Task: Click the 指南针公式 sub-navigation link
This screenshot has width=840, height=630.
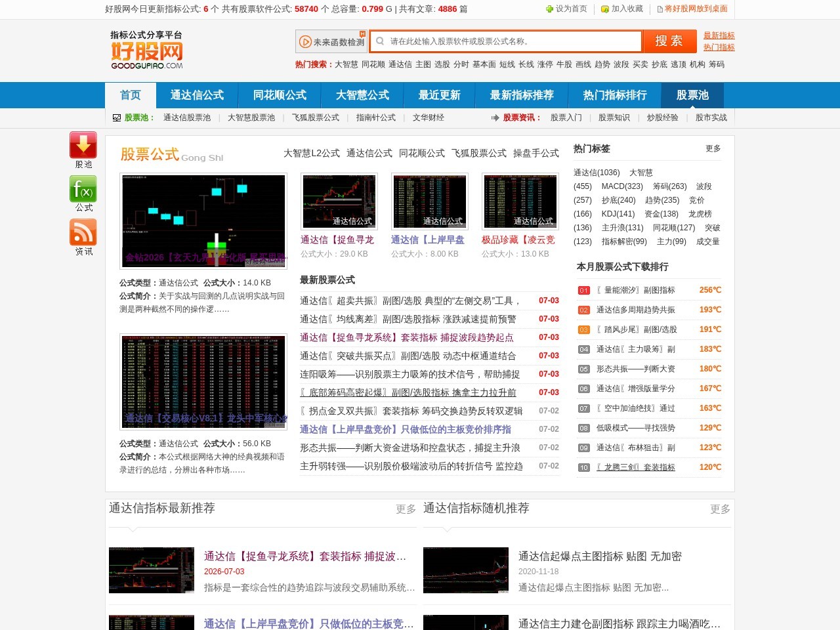Action: (376, 118)
